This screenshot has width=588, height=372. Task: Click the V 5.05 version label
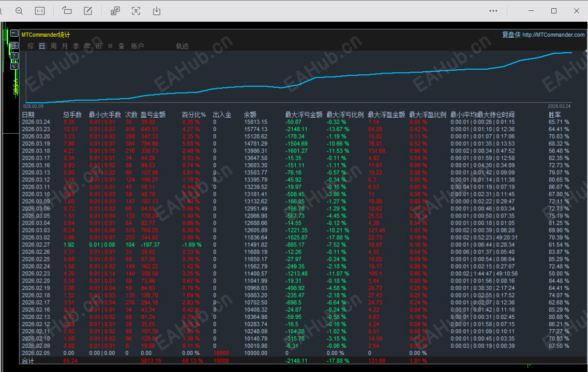(16, 87)
